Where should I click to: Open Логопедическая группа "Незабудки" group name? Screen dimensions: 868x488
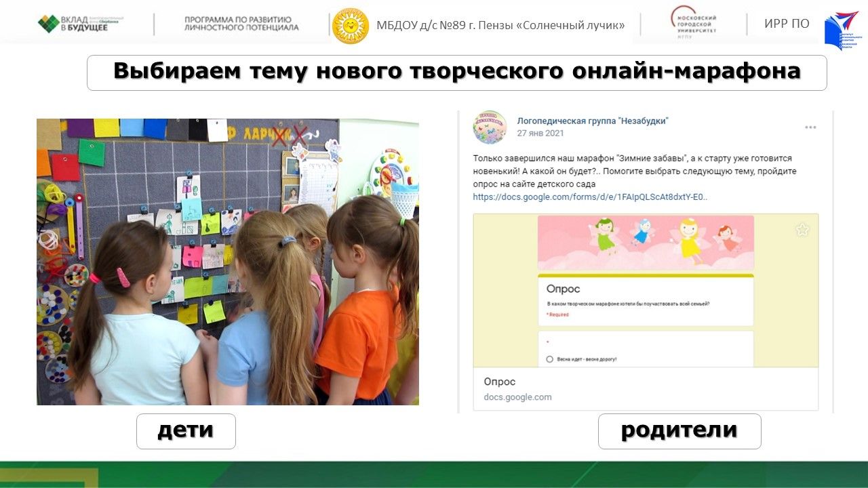click(x=592, y=121)
